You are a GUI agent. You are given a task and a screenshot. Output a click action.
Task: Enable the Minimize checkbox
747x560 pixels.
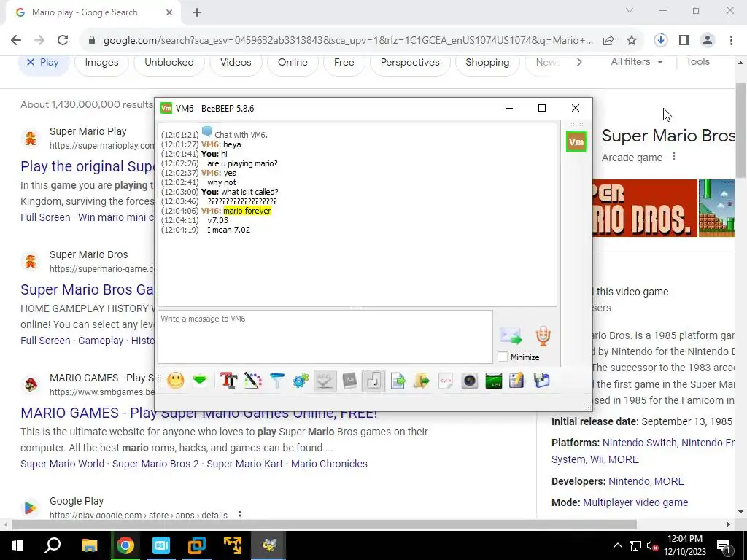point(503,357)
